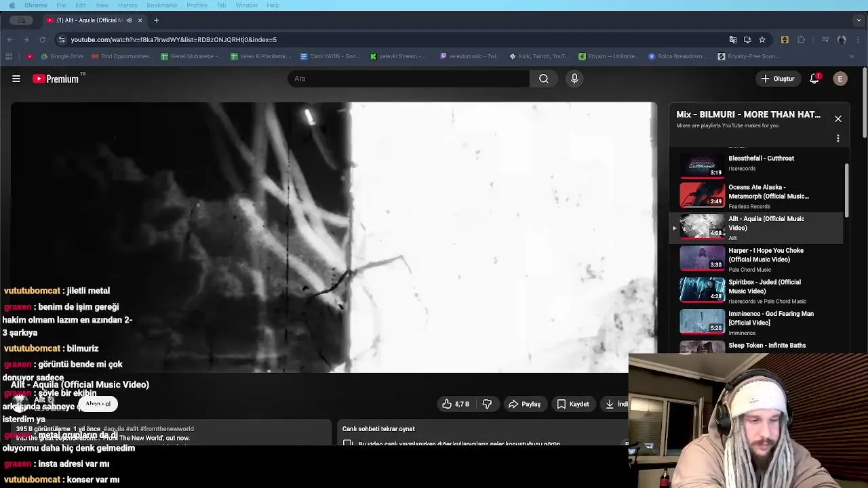Navigate back in Chrome

pos(10,39)
